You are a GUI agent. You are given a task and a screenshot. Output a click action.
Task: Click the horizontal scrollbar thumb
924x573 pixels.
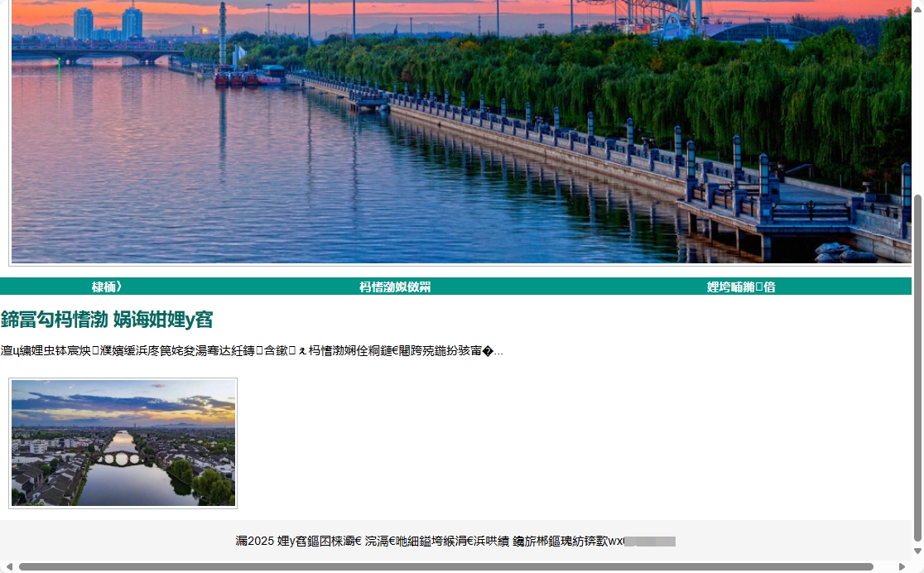pyautogui.click(x=445, y=567)
